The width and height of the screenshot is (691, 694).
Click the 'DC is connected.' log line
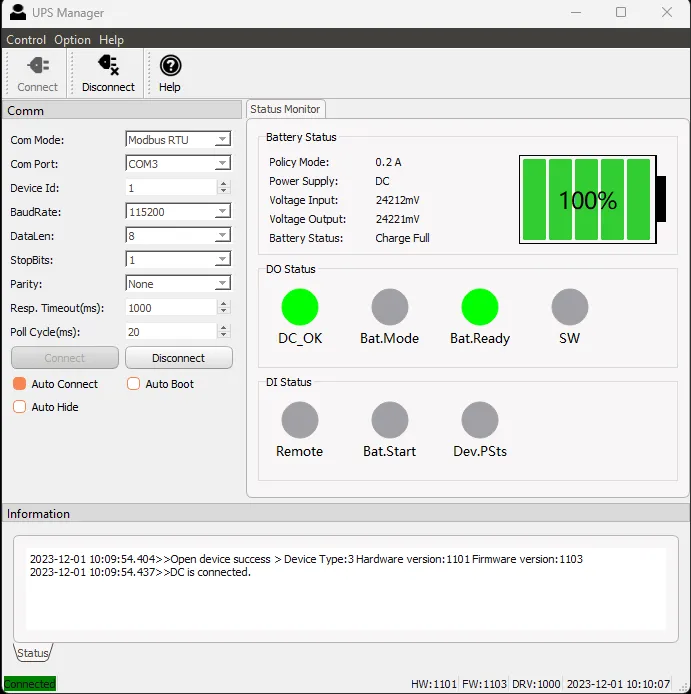coord(140,572)
